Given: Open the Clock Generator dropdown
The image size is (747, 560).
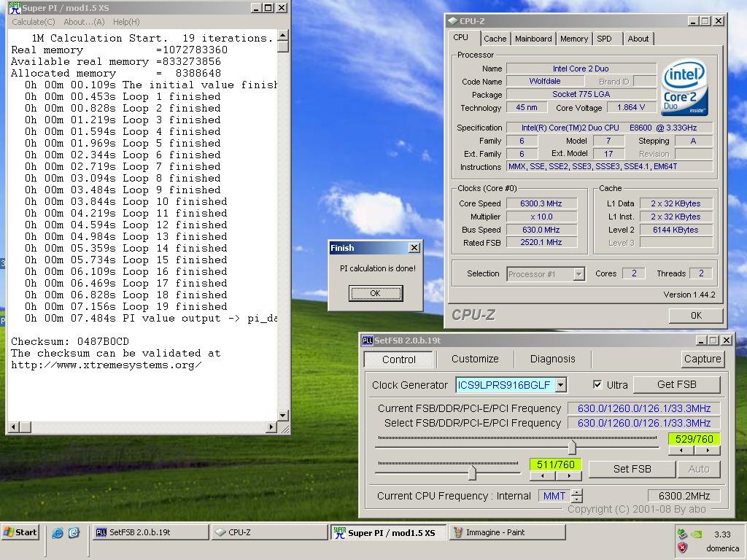Looking at the screenshot, I should tap(561, 385).
